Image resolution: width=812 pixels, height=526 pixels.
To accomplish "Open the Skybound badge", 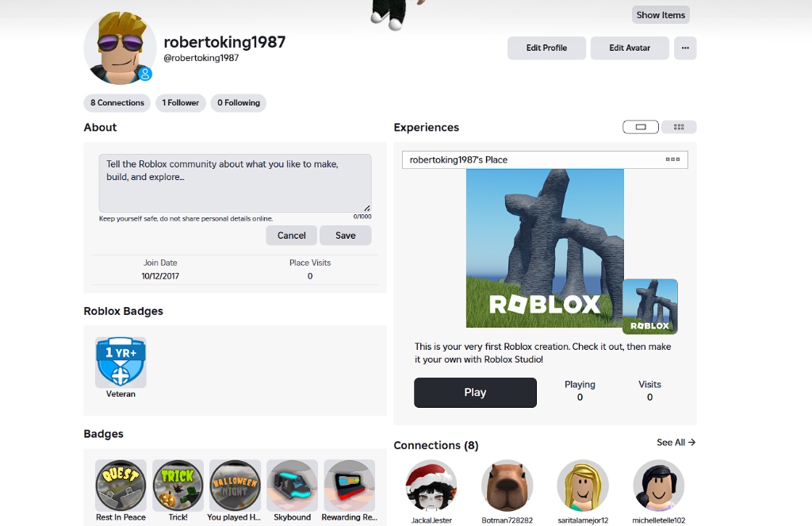I will [x=292, y=485].
